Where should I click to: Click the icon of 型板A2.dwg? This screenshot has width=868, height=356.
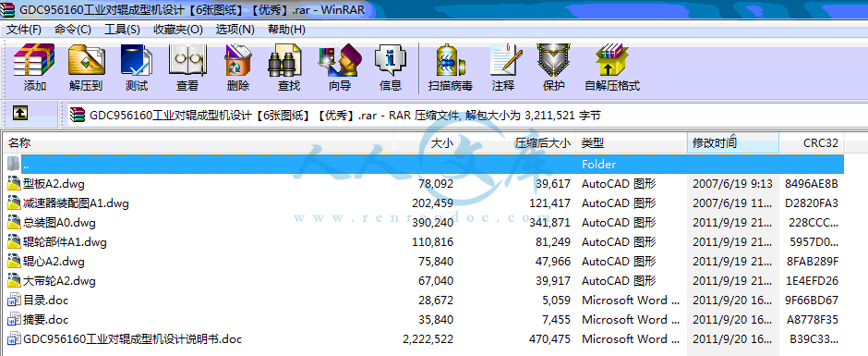pyautogui.click(x=14, y=183)
